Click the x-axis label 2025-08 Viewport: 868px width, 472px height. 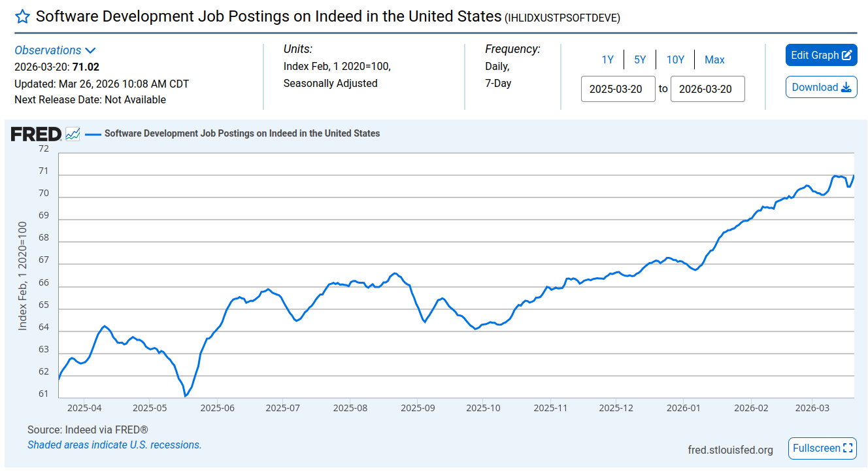pos(350,408)
